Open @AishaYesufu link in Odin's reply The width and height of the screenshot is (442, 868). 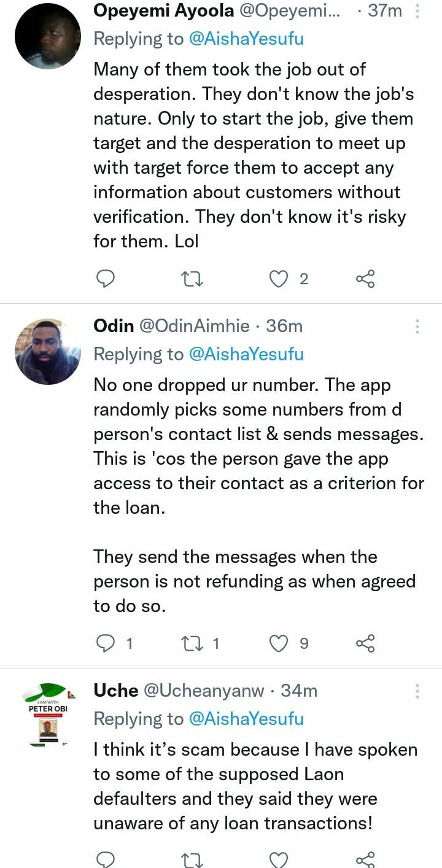click(x=246, y=354)
